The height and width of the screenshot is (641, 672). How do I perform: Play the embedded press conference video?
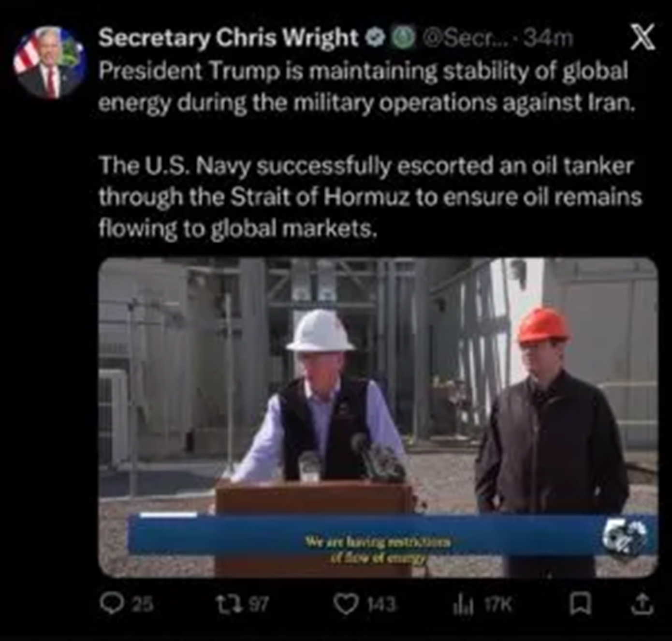click(378, 417)
